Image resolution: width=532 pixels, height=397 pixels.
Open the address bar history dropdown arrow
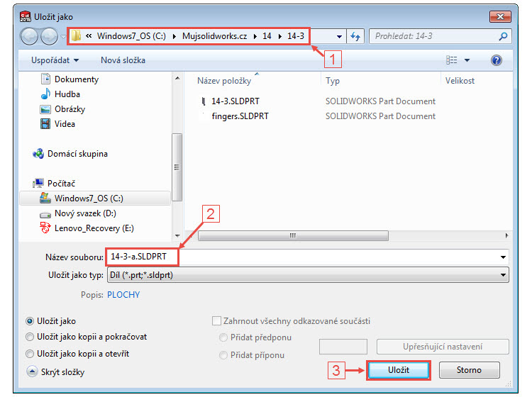coord(339,36)
